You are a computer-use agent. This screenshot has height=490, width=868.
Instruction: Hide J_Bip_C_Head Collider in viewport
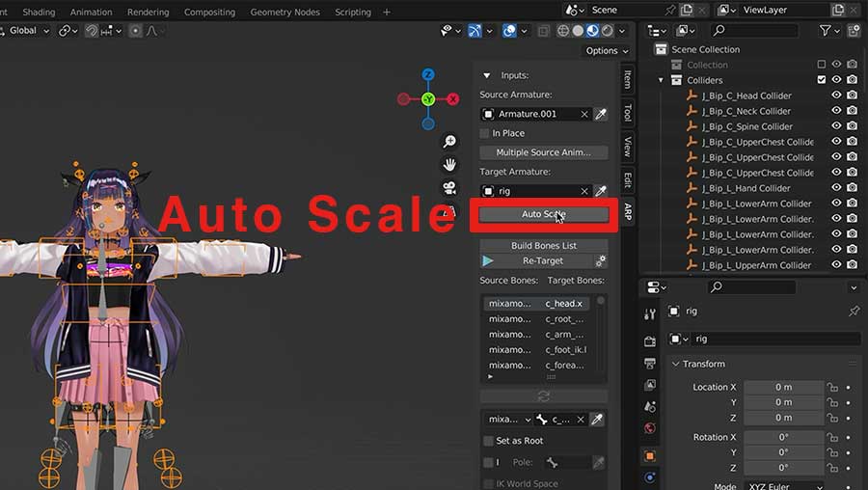[x=836, y=95]
